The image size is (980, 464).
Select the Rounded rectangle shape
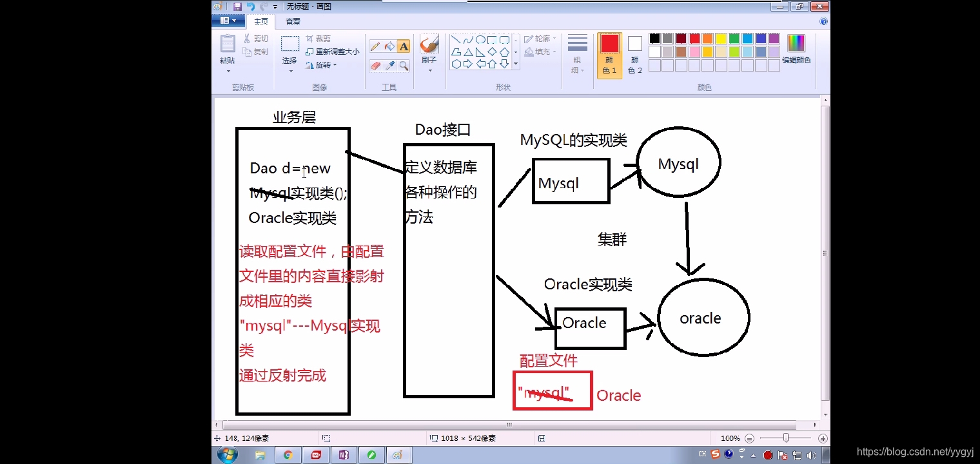tap(505, 40)
